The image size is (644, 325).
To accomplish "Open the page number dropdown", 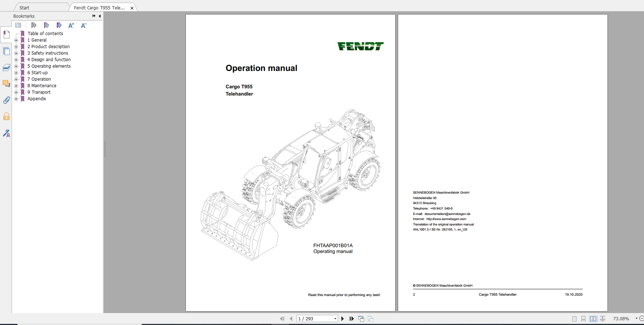I will [x=335, y=319].
